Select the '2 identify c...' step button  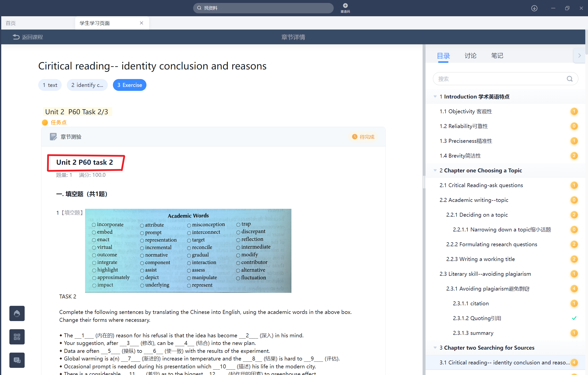click(87, 85)
